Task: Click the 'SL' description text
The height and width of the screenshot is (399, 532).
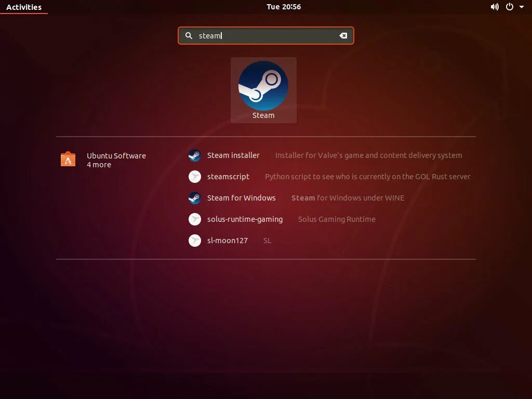Action: pos(268,241)
